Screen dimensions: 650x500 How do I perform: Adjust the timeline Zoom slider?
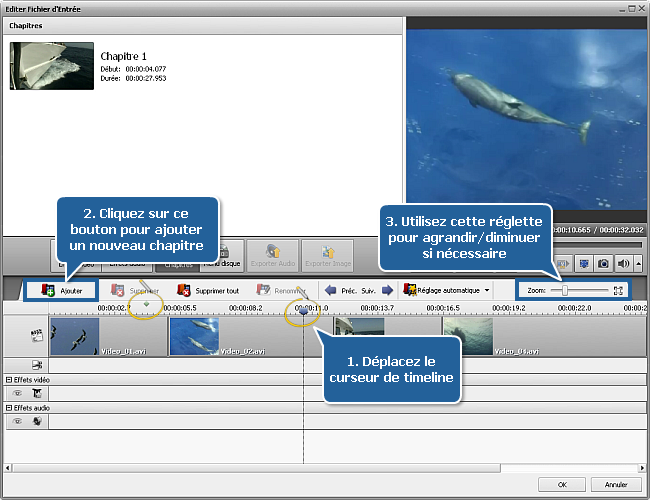coord(565,290)
